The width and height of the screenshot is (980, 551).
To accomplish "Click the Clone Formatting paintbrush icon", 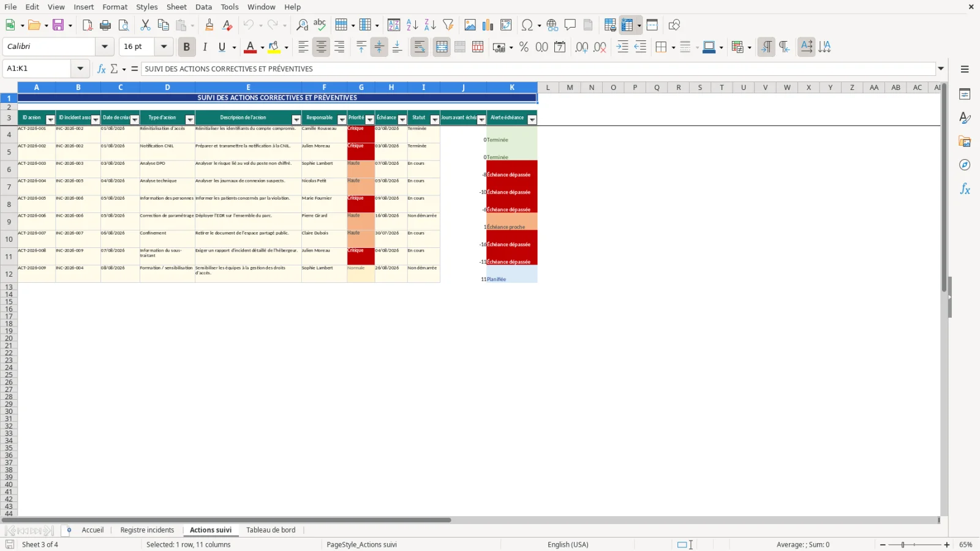I will click(x=209, y=25).
